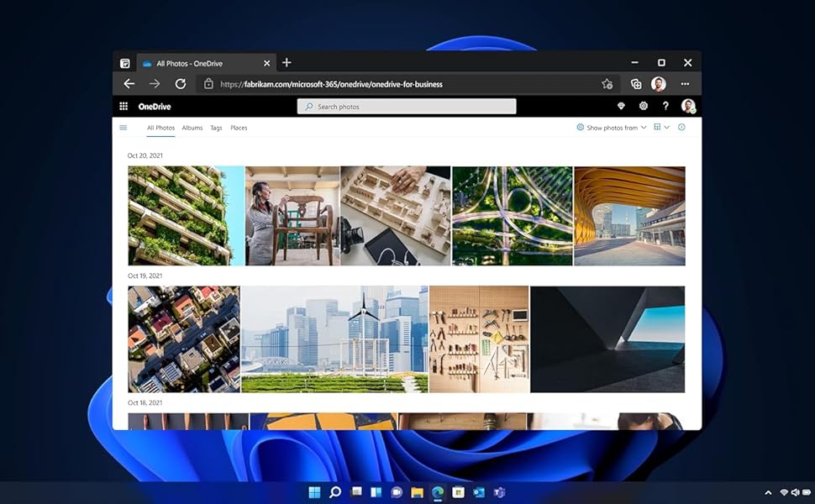Open the help question mark icon
Screen dimensions: 815x504
pos(665,107)
